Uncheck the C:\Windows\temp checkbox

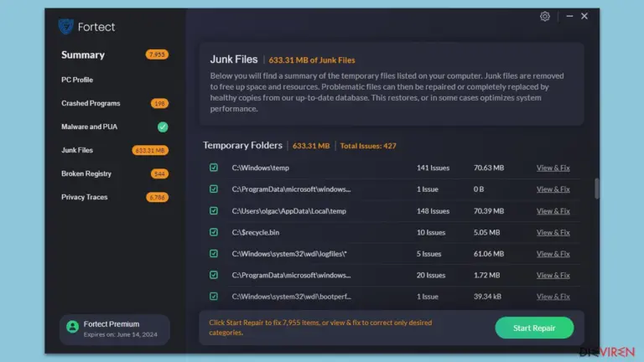(x=214, y=168)
